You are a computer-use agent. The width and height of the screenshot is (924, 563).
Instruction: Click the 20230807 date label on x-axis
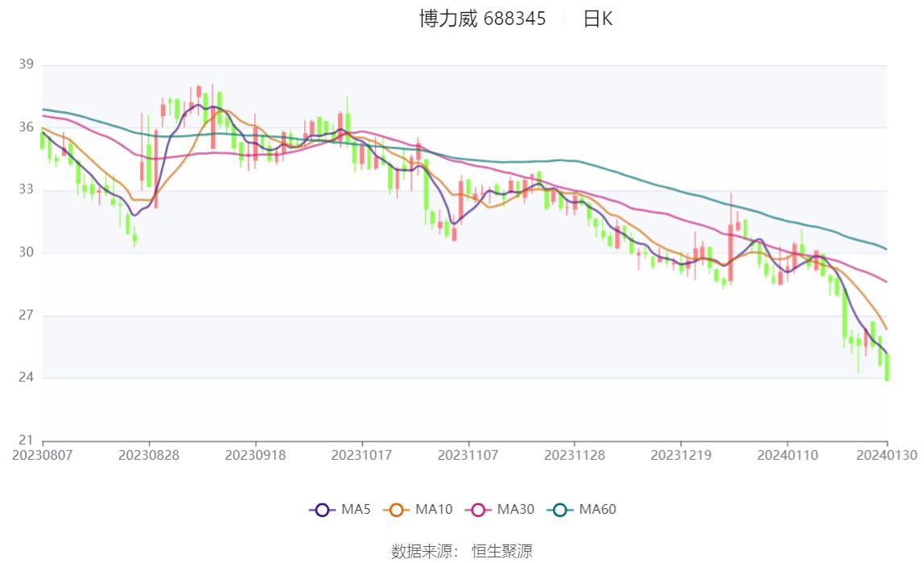pos(43,455)
